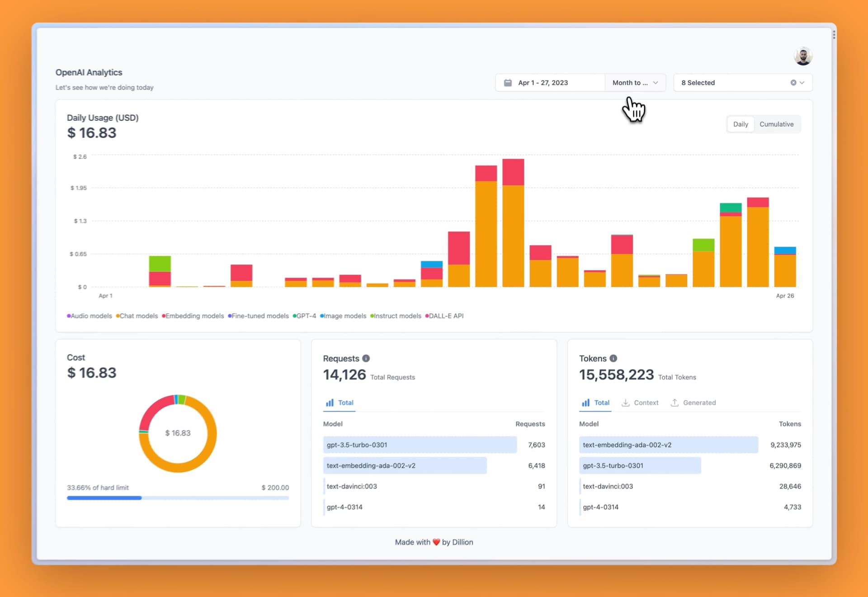Viewport: 868px width, 597px height.
Task: Switch the chart to Daily view
Action: (x=741, y=124)
